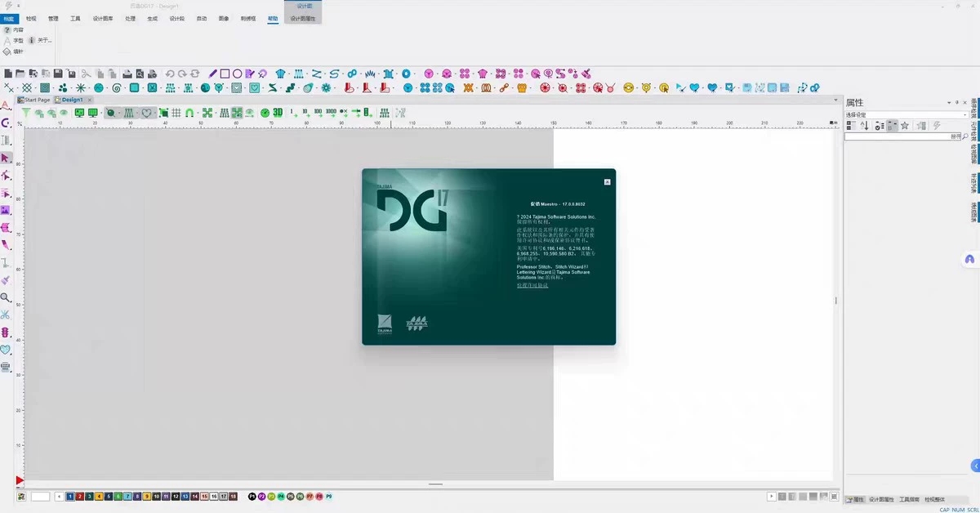Click the favorites star icon in Properties panel
Image resolution: width=980 pixels, height=513 pixels.
(904, 126)
